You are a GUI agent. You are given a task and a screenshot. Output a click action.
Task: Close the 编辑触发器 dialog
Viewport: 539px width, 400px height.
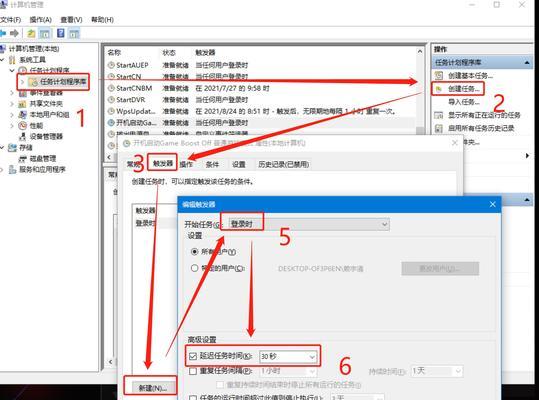tap(492, 204)
